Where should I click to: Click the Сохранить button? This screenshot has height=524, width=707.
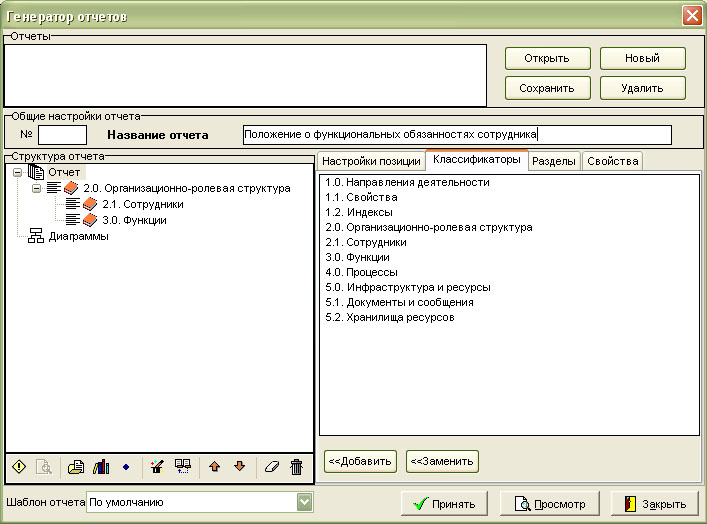click(547, 88)
